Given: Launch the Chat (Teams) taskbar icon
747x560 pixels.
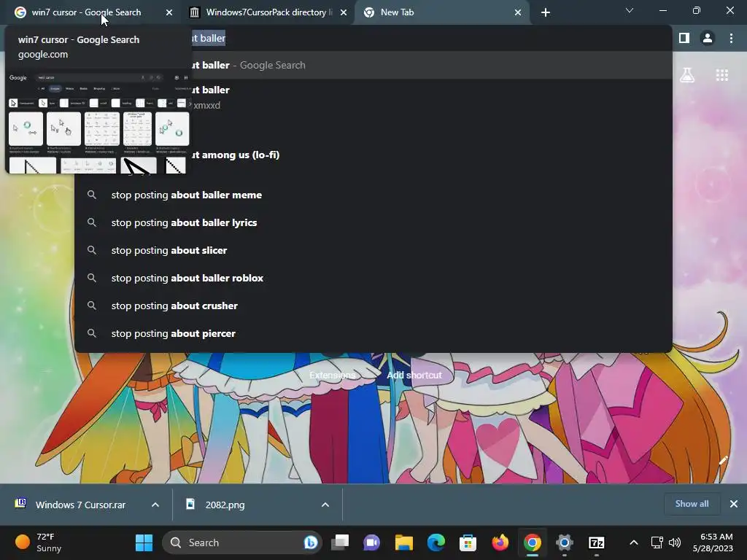Looking at the screenshot, I should 371,542.
